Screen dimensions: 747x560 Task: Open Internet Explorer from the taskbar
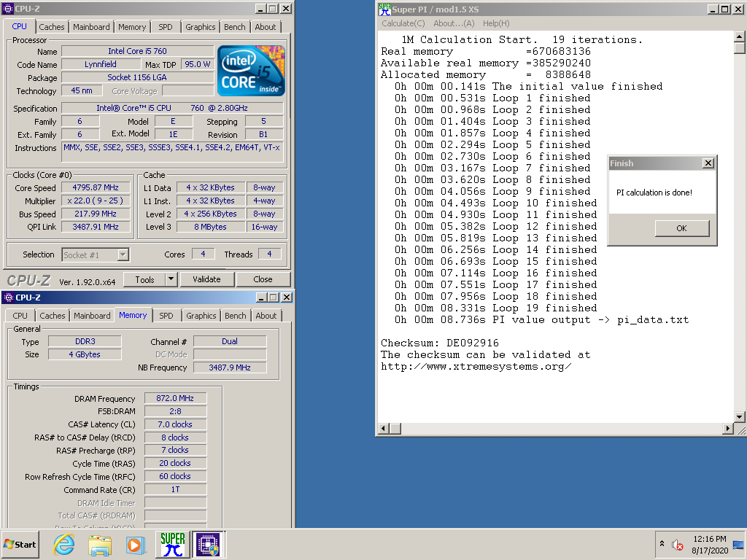click(x=64, y=544)
